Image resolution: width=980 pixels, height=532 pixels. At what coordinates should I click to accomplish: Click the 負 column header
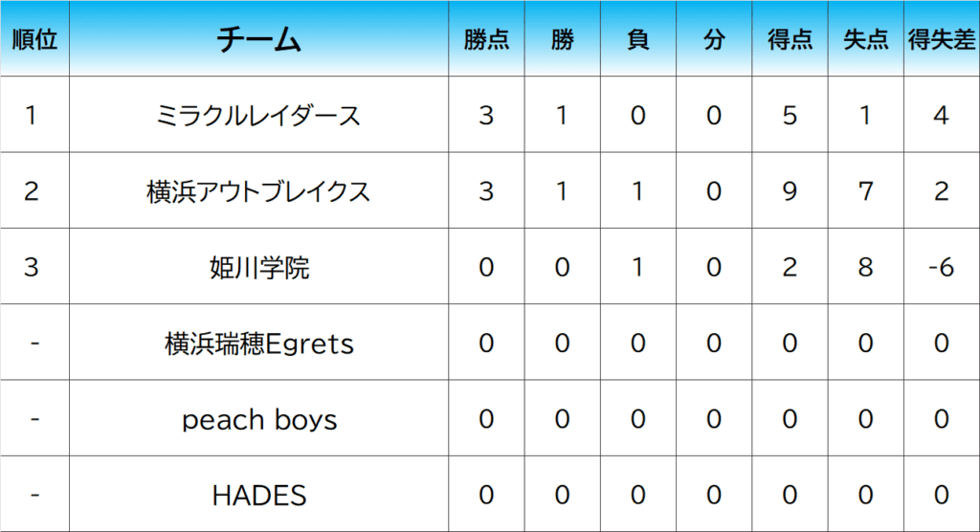[637, 39]
